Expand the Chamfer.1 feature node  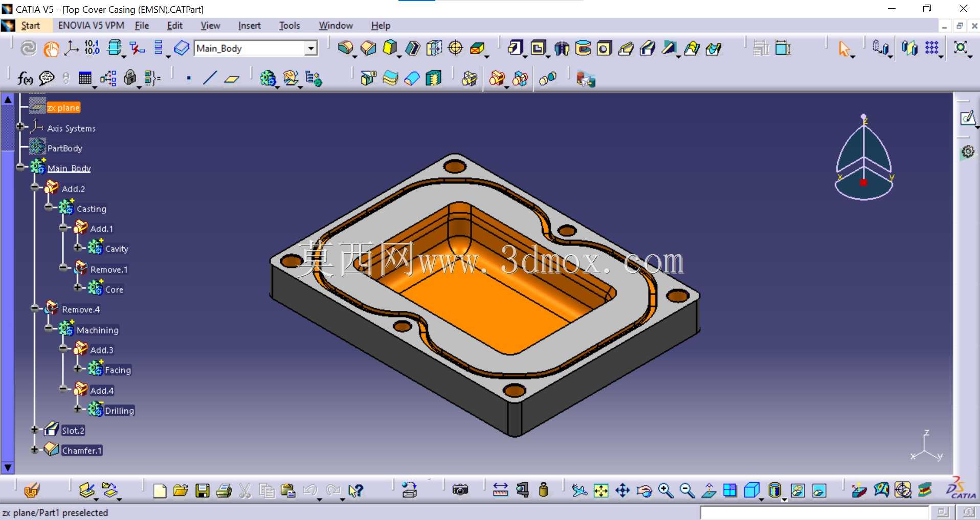coord(35,450)
